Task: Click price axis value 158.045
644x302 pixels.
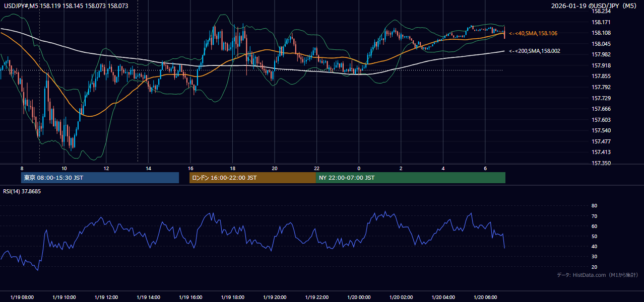Action: pyautogui.click(x=601, y=44)
